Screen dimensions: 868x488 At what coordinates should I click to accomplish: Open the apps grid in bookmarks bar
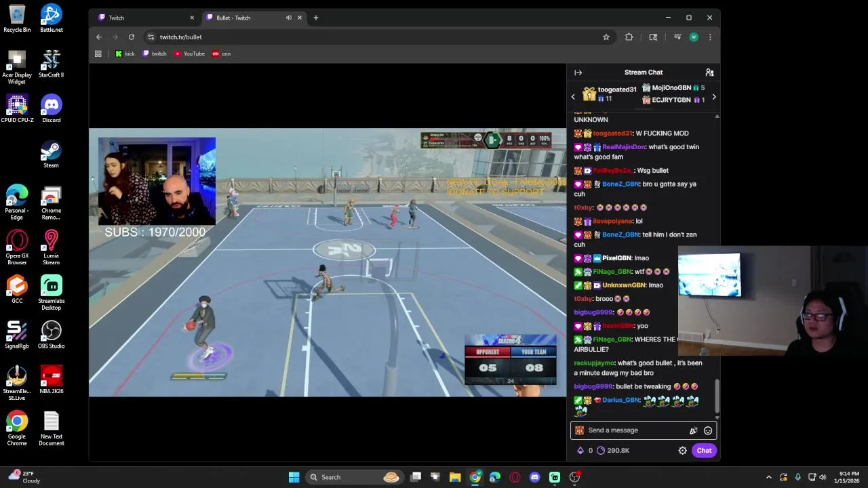click(x=98, y=54)
